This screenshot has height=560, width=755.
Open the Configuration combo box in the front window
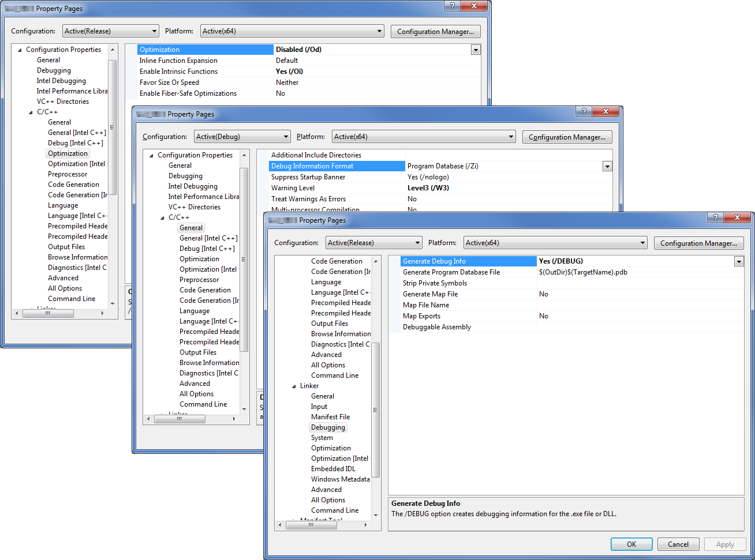click(x=373, y=243)
